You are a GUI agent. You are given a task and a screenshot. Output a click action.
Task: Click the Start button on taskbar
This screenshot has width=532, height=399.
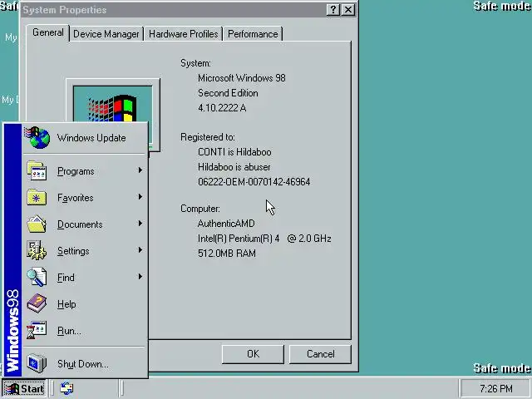[x=24, y=388]
